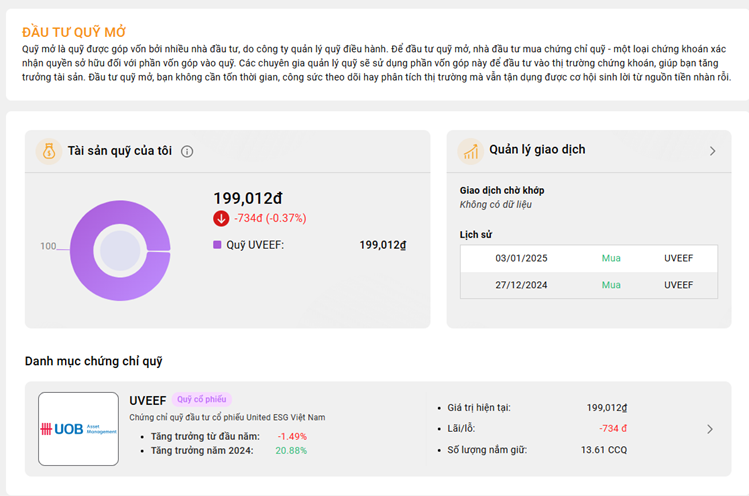Open the 03/01/2025 Mua transaction row
The height and width of the screenshot is (496, 749).
click(588, 259)
